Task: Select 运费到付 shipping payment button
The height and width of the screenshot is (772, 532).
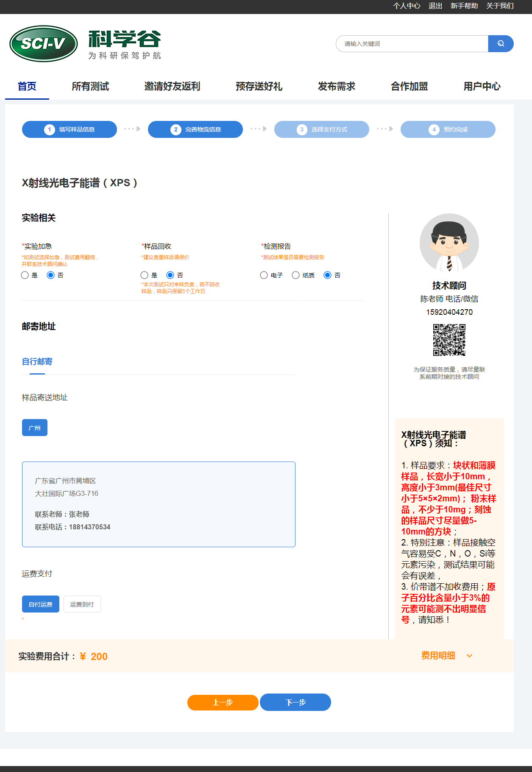Action: 82,604
